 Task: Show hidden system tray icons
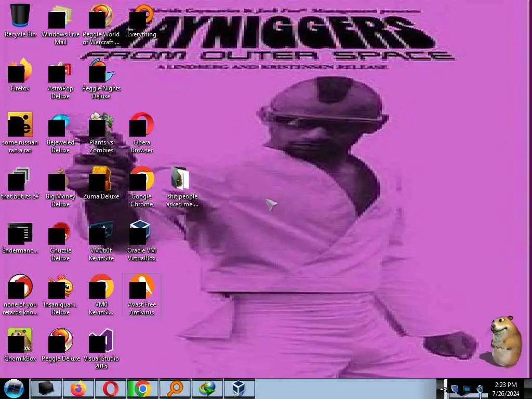point(442,389)
